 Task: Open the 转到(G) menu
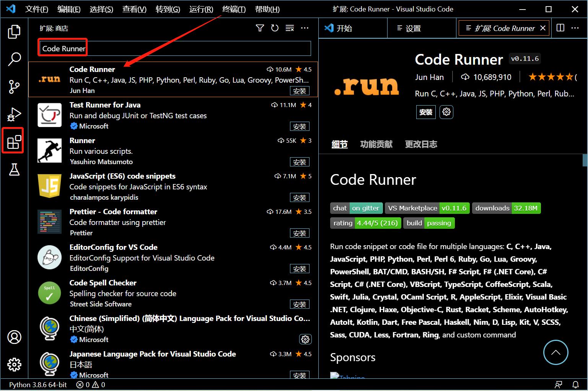coord(168,9)
